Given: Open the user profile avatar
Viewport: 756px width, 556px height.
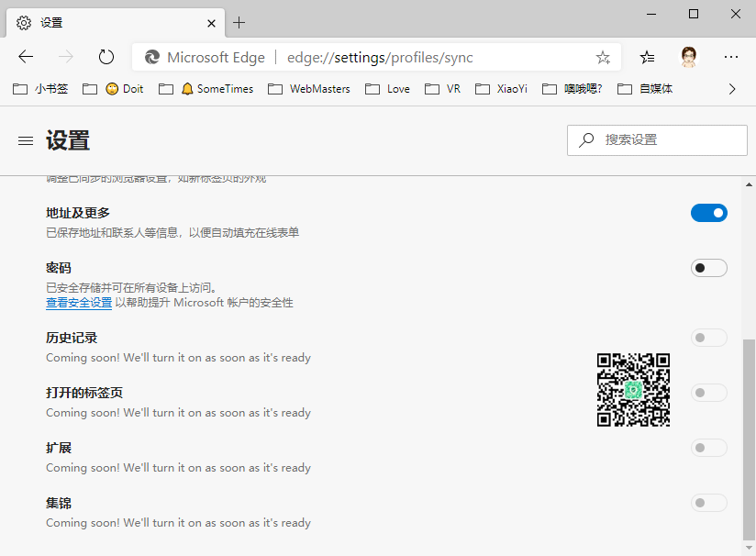Looking at the screenshot, I should 689,57.
